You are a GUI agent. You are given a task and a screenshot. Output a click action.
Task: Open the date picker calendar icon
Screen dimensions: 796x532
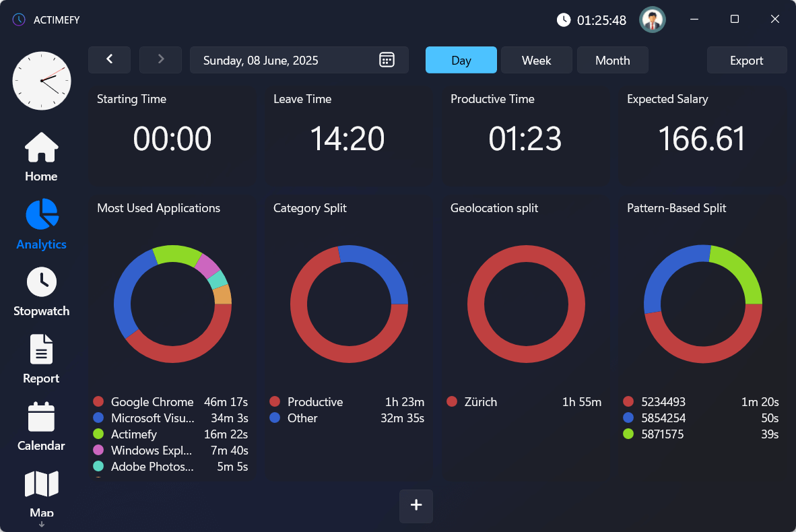click(x=387, y=60)
